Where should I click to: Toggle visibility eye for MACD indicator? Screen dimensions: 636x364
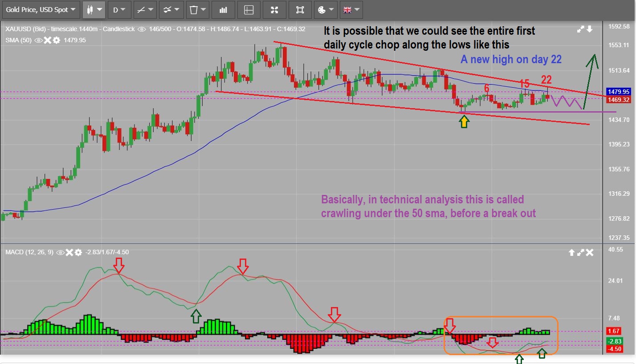[60, 252]
